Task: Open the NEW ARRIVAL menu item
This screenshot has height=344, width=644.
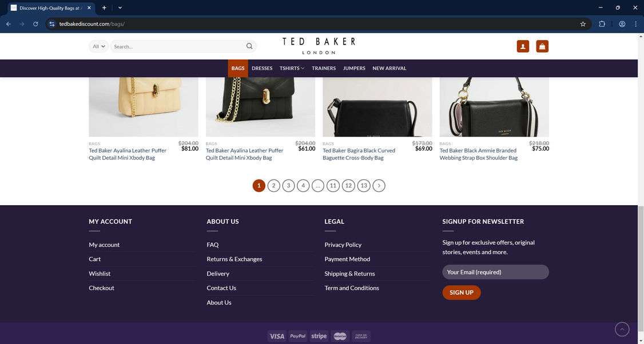Action: point(389,69)
